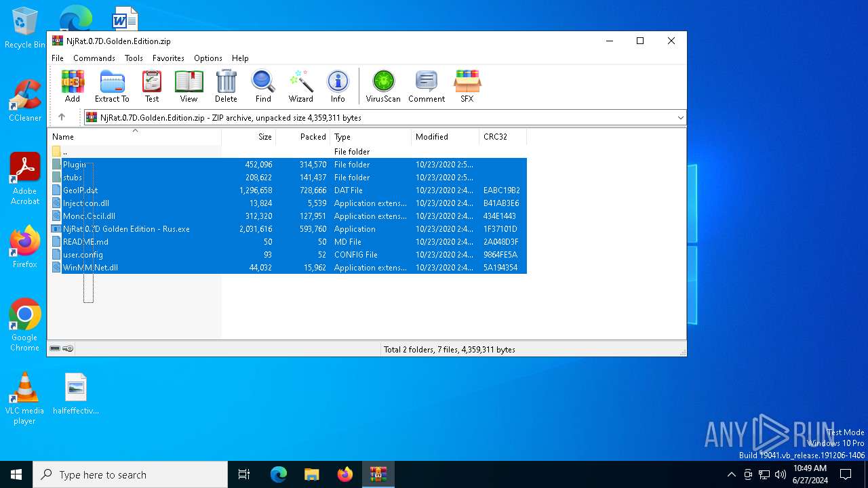
Task: Go up one folder level
Action: tap(62, 117)
